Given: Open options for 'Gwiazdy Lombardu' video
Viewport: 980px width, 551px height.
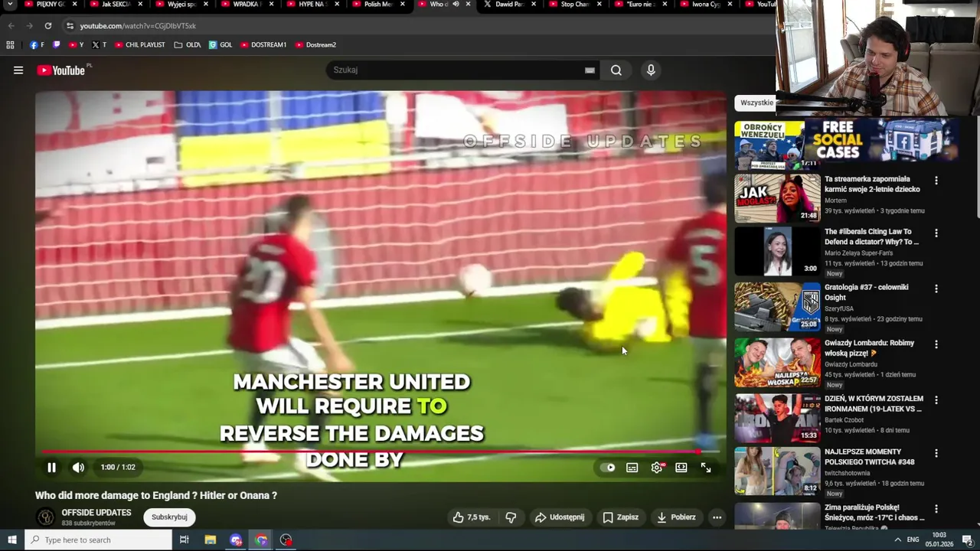Looking at the screenshot, I should tap(936, 344).
